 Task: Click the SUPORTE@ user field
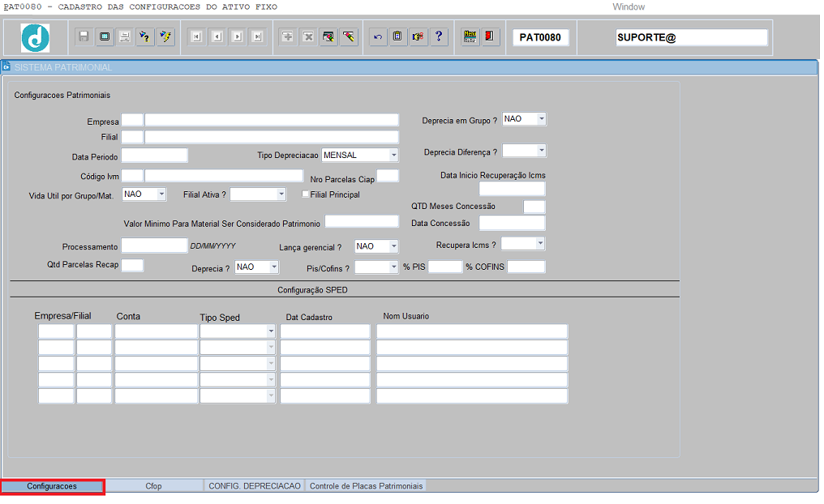coord(692,37)
